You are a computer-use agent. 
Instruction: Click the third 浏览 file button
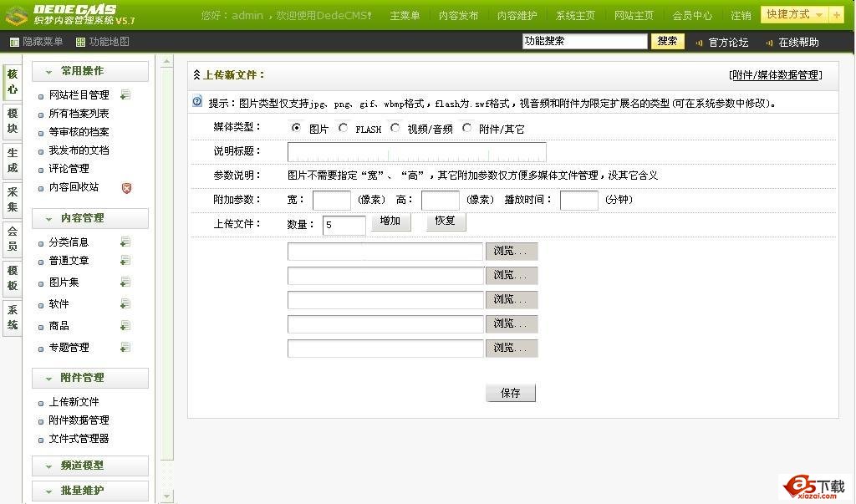[x=512, y=300]
